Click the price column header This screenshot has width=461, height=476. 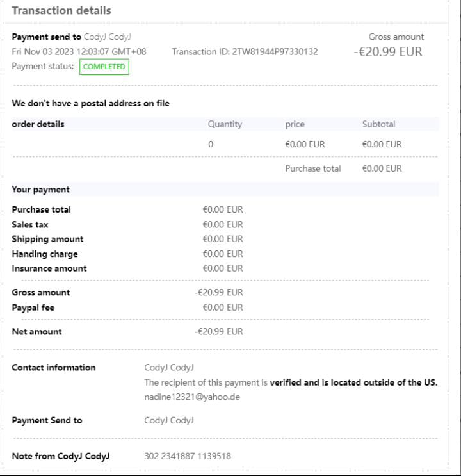click(295, 124)
